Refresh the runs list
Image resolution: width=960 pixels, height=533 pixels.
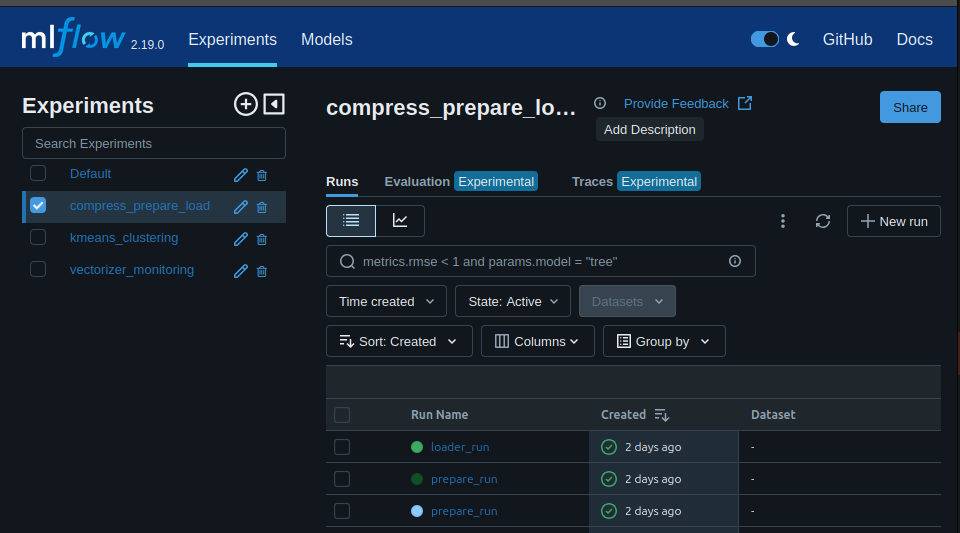[x=823, y=221]
